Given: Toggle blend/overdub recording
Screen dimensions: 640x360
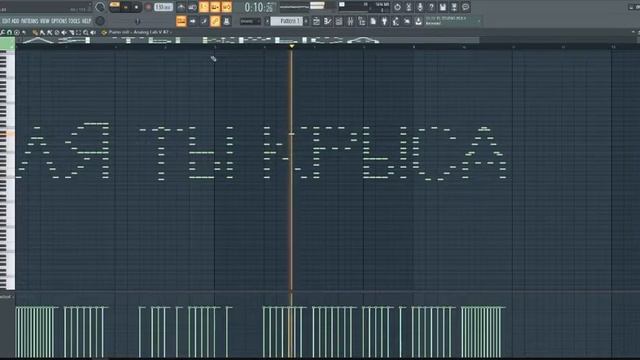Looking at the screenshot, I should click(215, 7).
